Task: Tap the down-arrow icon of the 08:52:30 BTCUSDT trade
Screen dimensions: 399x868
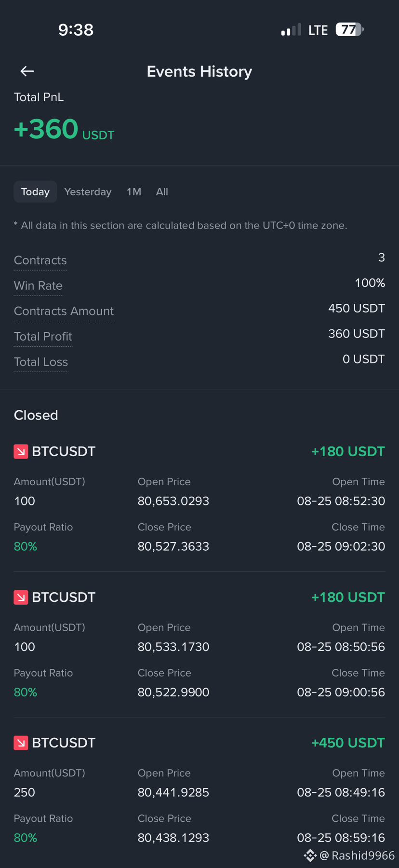Action: (21, 451)
